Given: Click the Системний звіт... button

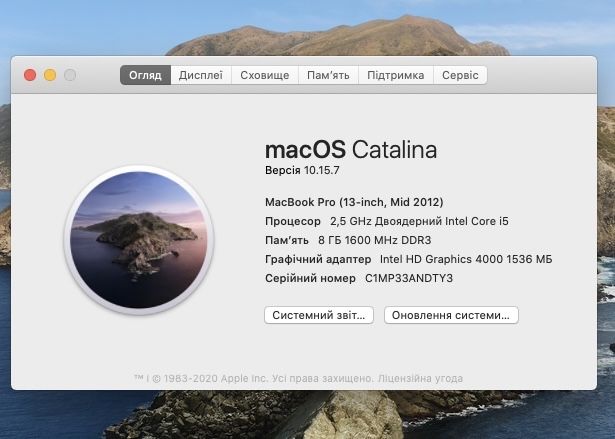Looking at the screenshot, I should 319,315.
